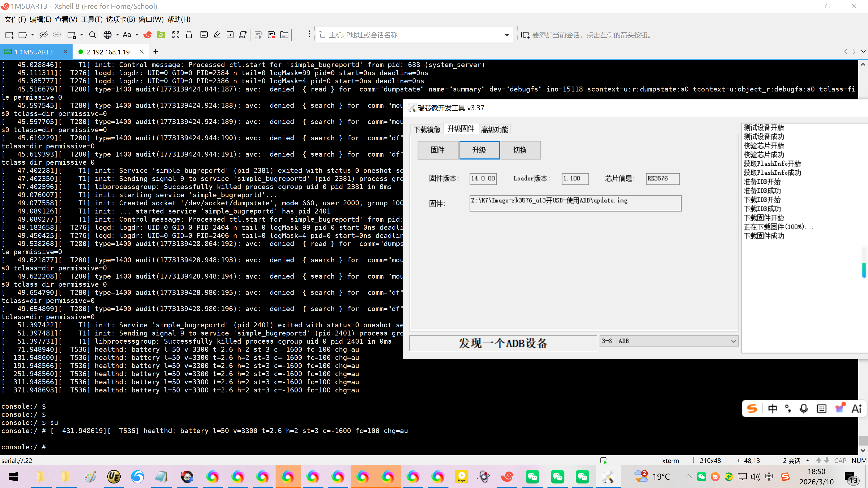Screen dimensions: 868x488
Task: Click the lock screen padlock icon
Action: tap(189, 35)
